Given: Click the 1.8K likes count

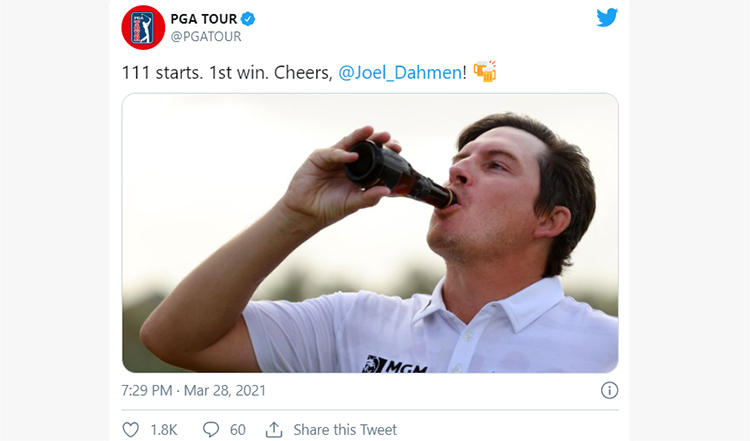Looking at the screenshot, I should point(164,430).
